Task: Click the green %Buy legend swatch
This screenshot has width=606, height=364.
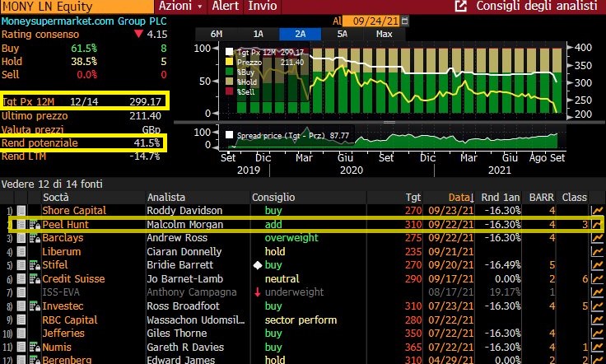Action: [x=229, y=72]
